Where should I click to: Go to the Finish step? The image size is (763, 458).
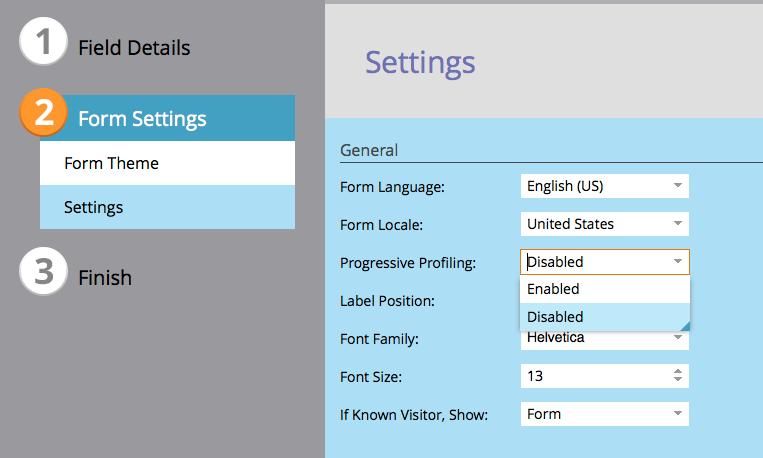(x=105, y=278)
